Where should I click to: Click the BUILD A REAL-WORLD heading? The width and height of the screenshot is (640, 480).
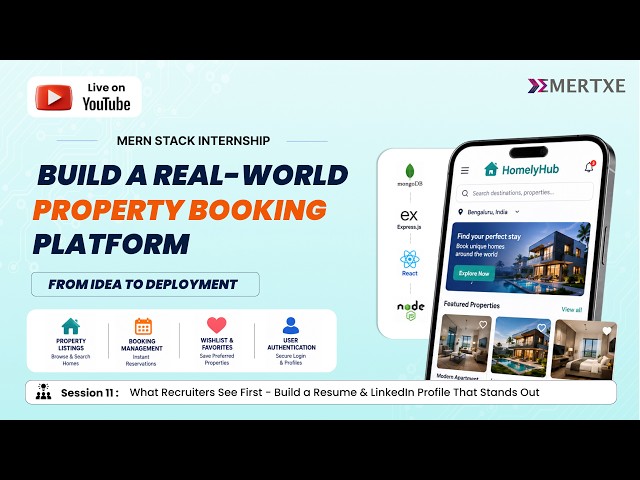point(193,175)
